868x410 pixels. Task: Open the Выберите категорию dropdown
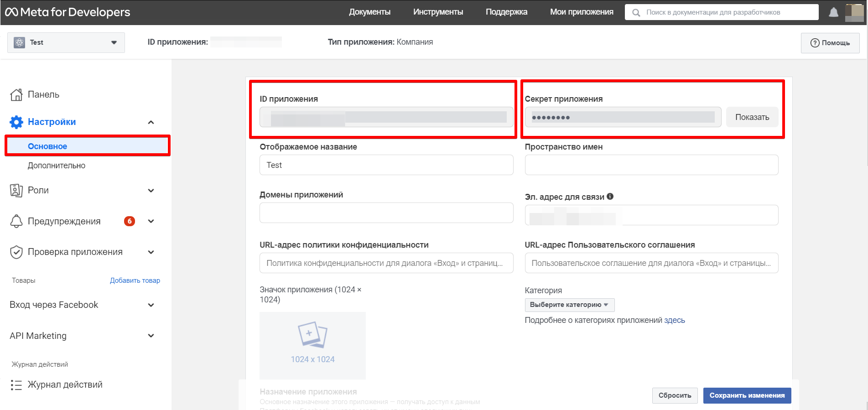[x=569, y=305]
